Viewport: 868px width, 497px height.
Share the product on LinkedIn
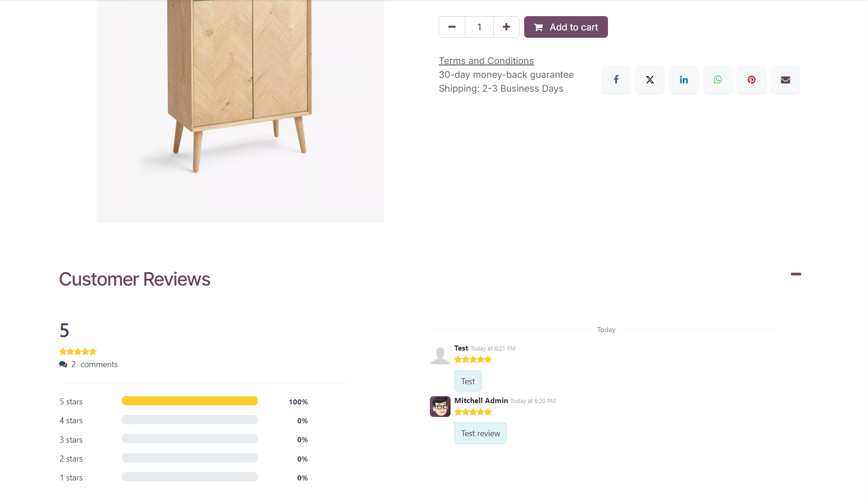683,79
